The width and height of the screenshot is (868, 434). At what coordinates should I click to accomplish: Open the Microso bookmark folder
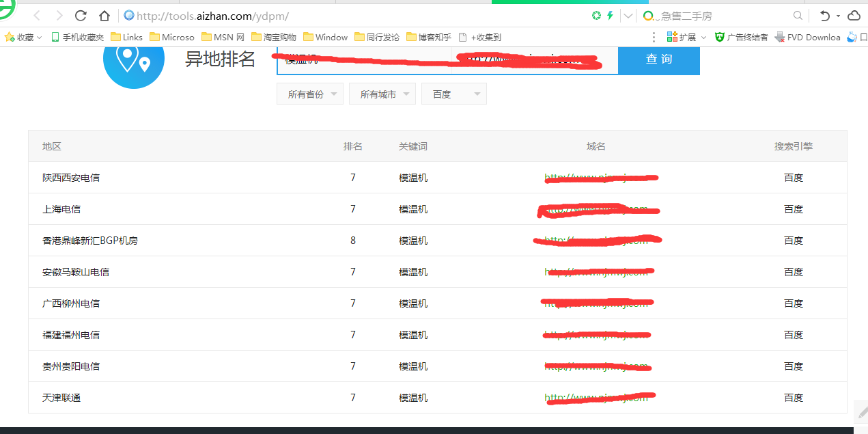[172, 37]
